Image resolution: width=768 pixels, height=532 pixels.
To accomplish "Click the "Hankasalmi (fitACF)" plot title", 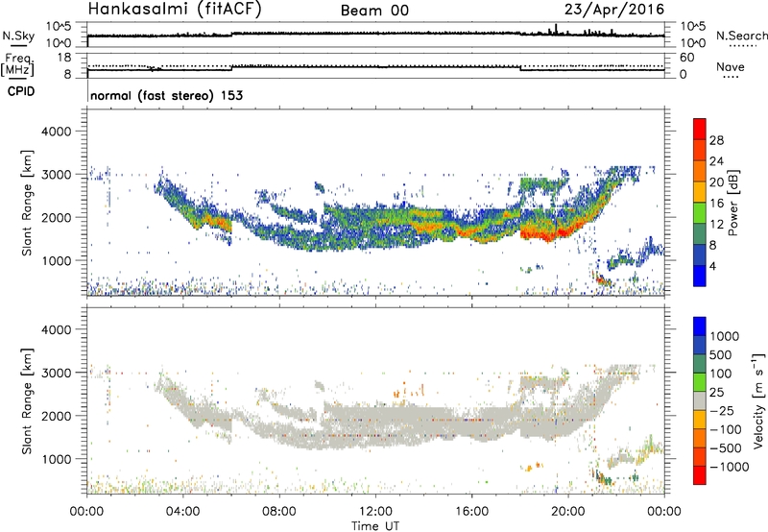I will [x=175, y=10].
